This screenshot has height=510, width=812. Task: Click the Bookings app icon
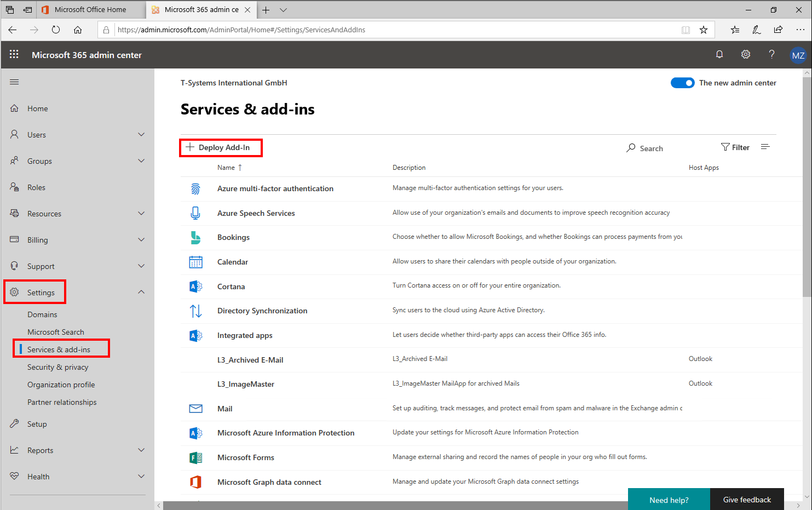click(195, 237)
